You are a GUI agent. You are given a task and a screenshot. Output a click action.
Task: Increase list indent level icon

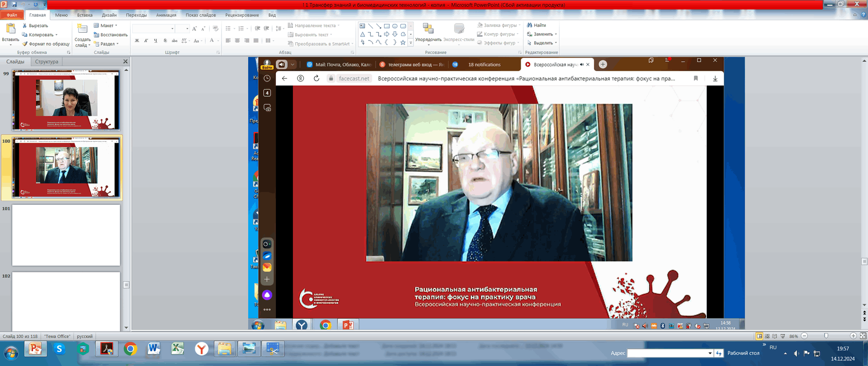(x=266, y=29)
